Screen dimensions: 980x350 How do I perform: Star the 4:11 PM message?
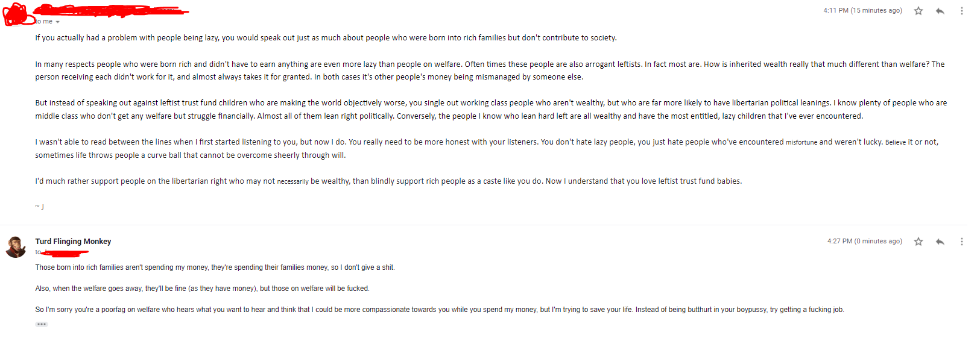pos(918,11)
